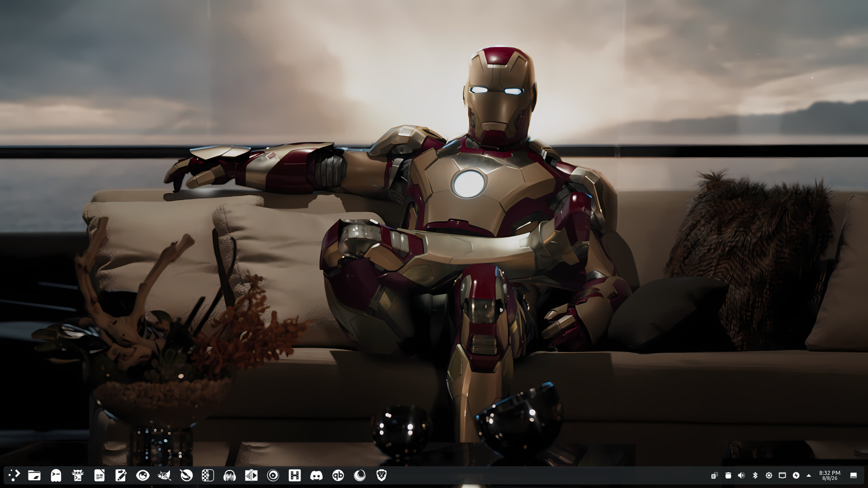Open the brightness control tray icon
The height and width of the screenshot is (488, 868).
[769, 475]
